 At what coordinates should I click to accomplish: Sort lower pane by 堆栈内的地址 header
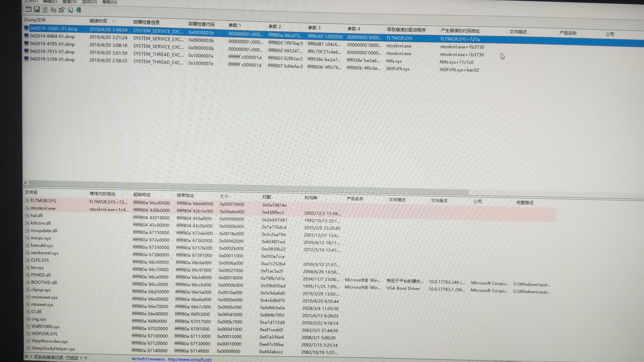pyautogui.click(x=103, y=194)
